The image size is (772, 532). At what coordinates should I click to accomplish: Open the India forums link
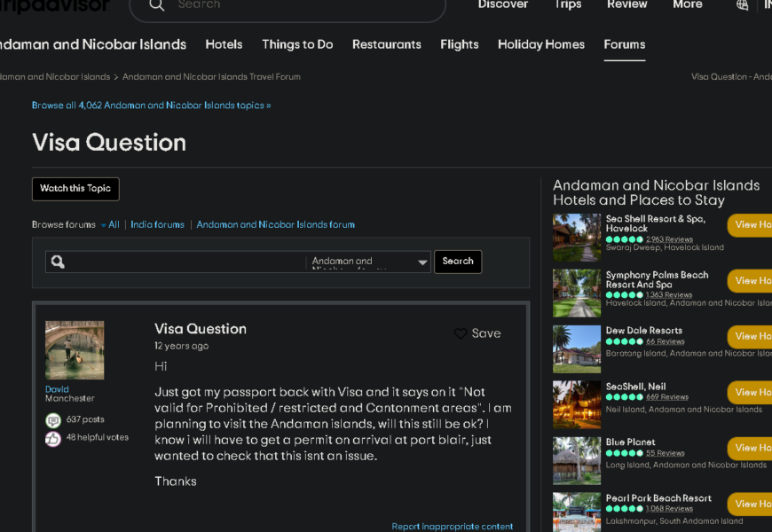click(x=158, y=225)
